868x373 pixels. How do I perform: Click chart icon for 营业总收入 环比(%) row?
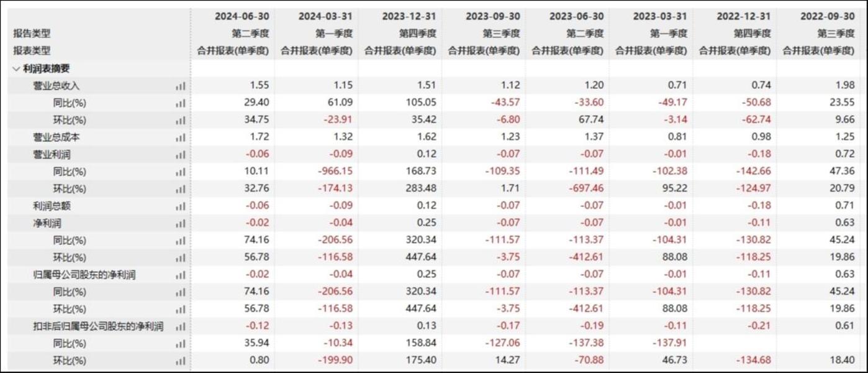[180, 121]
